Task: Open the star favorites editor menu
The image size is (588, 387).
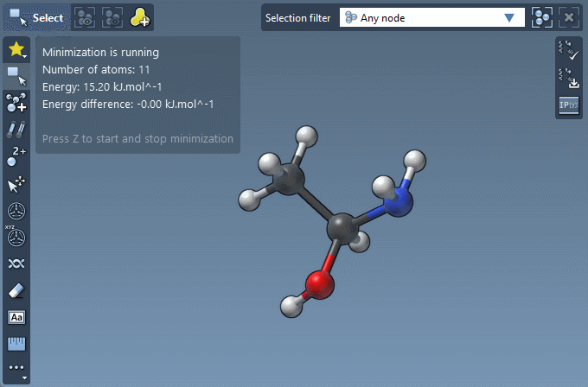Action: point(16,50)
